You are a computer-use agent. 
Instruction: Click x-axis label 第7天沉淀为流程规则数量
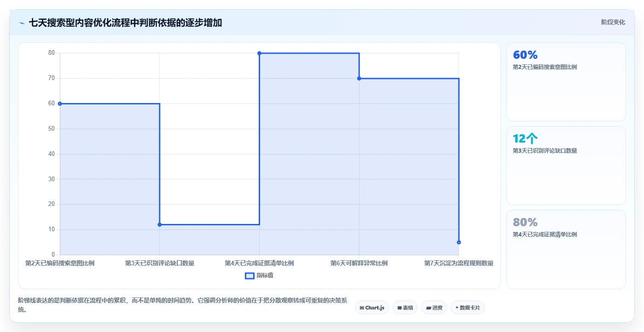coord(458,263)
